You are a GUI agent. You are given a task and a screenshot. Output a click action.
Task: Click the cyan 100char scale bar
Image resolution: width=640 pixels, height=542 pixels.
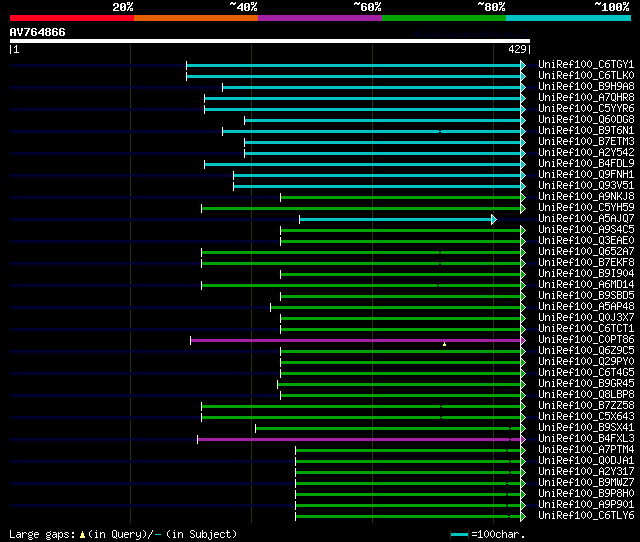[459, 534]
